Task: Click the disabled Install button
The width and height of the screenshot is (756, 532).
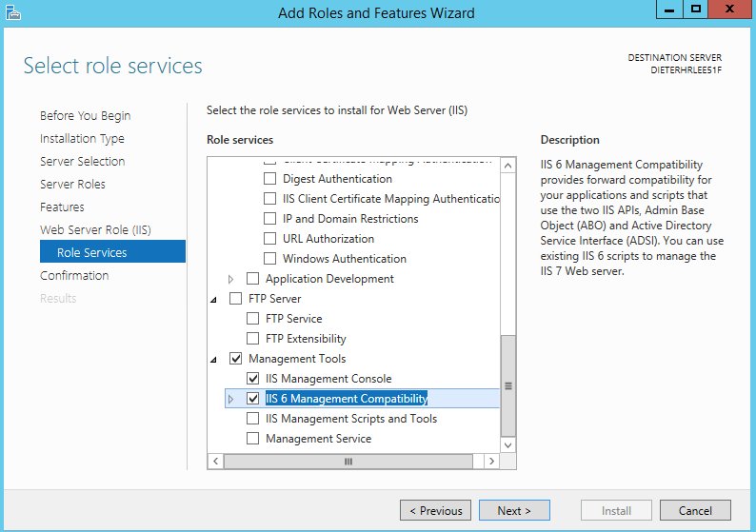Action: pos(616,510)
